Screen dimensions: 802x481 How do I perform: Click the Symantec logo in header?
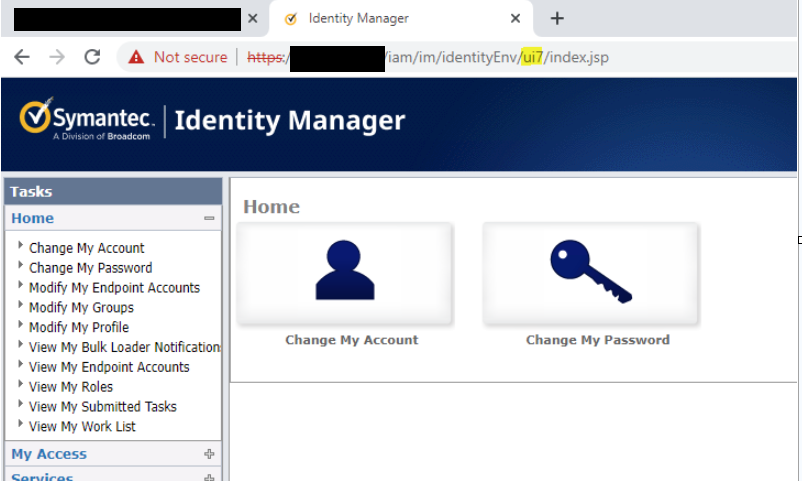coord(85,120)
